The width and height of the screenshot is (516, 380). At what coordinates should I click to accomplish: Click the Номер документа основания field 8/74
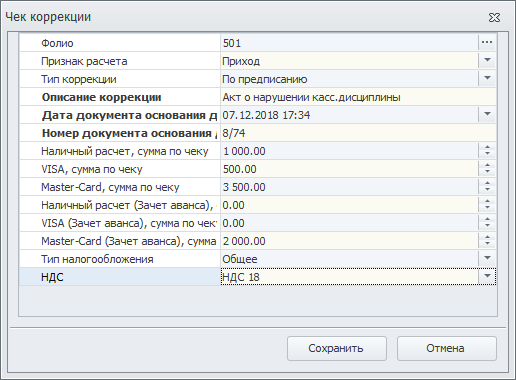(x=358, y=133)
